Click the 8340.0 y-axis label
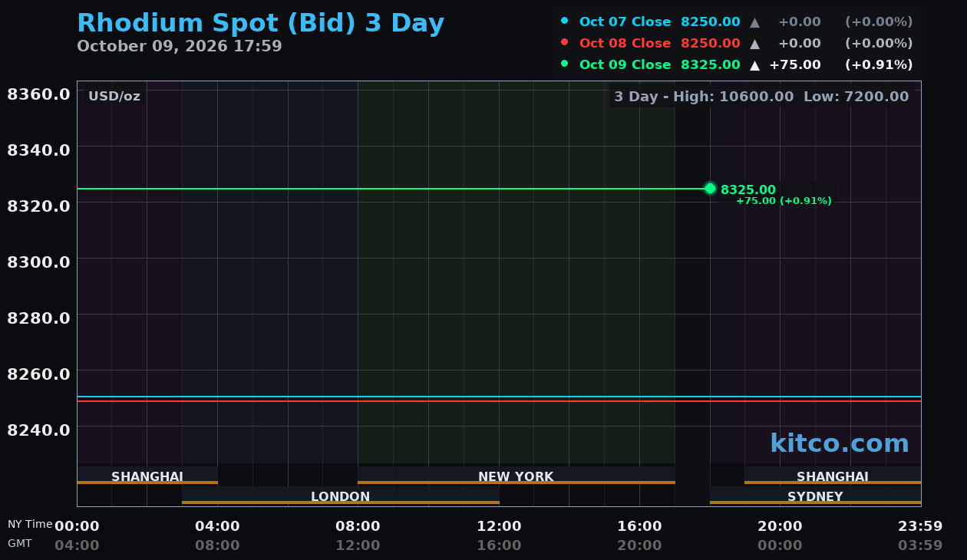This screenshot has width=967, height=560. click(38, 150)
